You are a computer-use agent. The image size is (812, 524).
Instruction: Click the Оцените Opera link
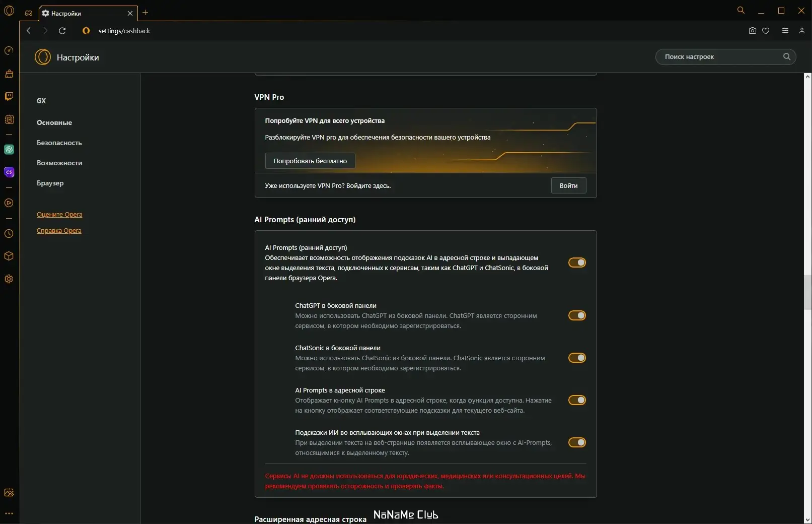59,215
